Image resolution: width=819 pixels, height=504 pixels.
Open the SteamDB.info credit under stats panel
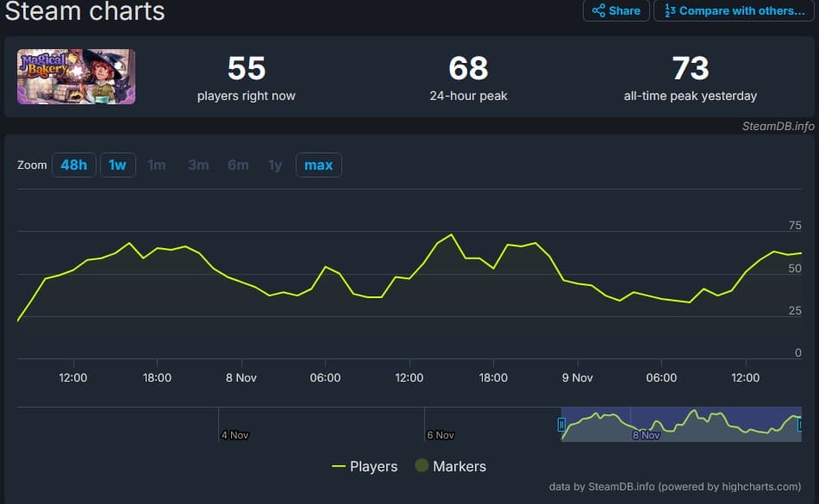(778, 126)
